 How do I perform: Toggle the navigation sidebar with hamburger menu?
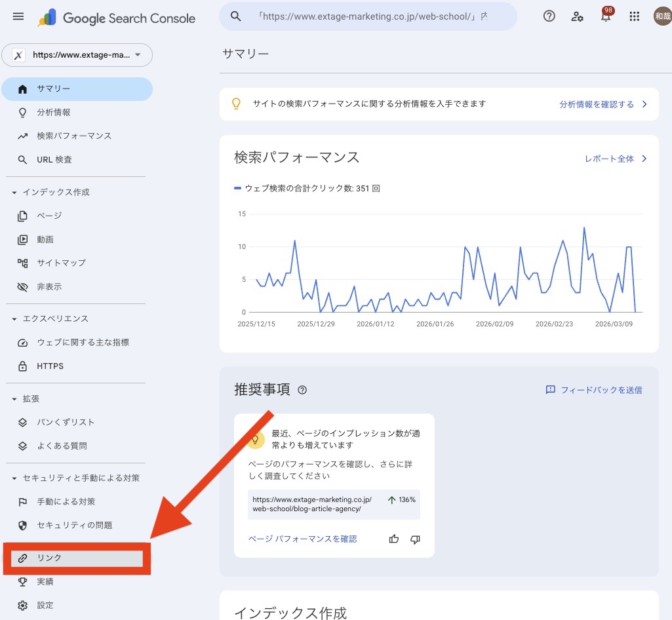click(x=18, y=16)
